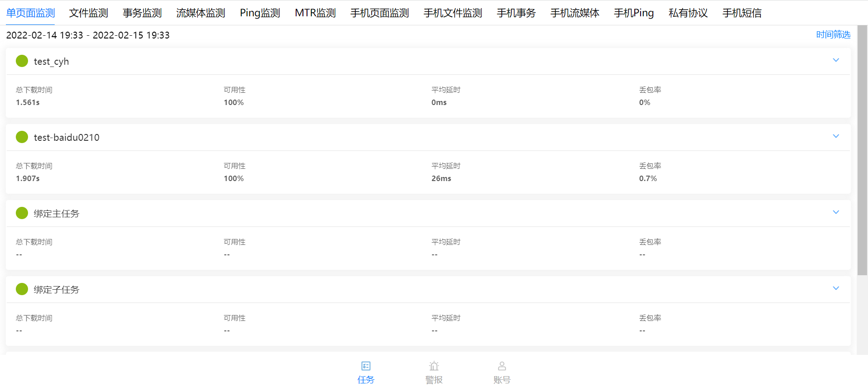The width and height of the screenshot is (868, 392).
Task: Expand the 绑定主任务 task card
Action: [x=836, y=212]
